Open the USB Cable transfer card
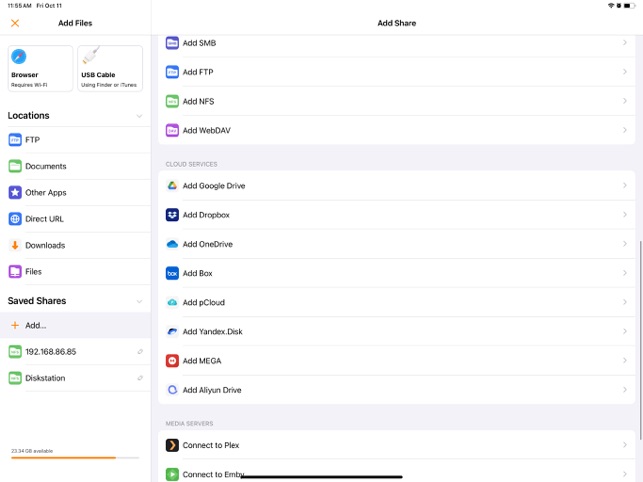This screenshot has width=643, height=482. [x=110, y=68]
